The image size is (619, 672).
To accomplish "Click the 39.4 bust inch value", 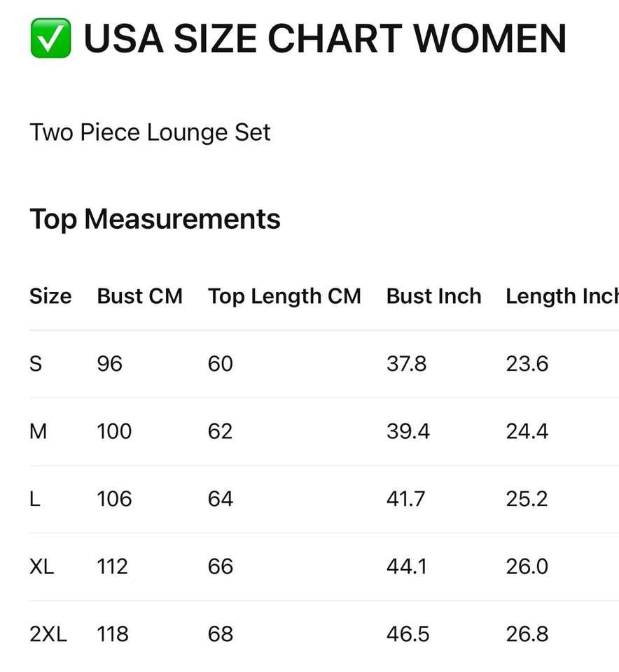I will (x=408, y=431).
